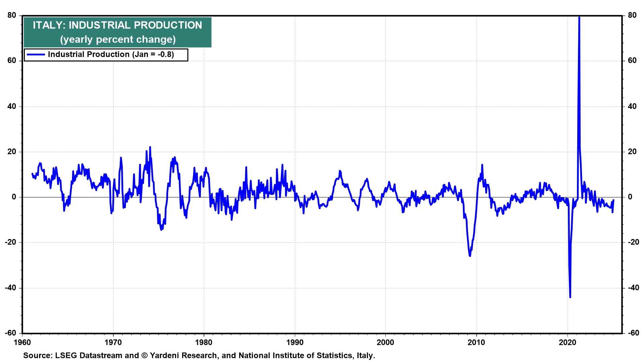
Task: Click the 2020 trough near -40
Action: (570, 296)
